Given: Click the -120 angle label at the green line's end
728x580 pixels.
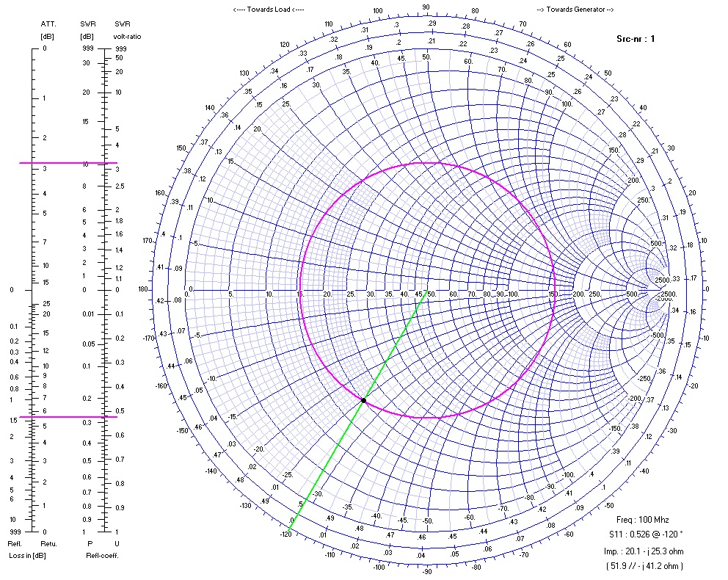Looking at the screenshot, I should [x=285, y=534].
